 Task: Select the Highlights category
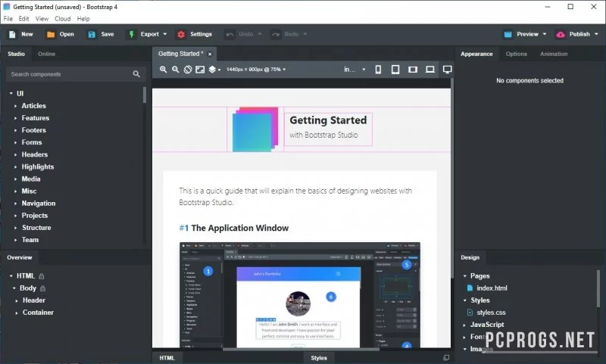coord(37,166)
